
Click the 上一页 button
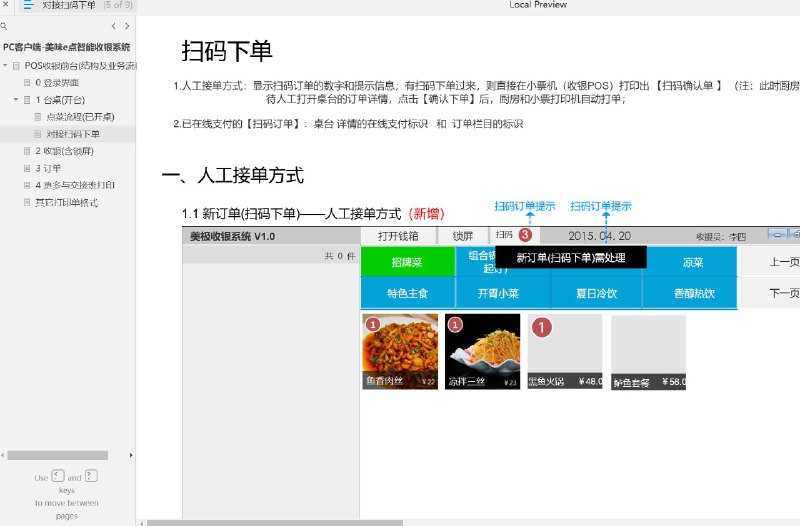tap(771, 262)
